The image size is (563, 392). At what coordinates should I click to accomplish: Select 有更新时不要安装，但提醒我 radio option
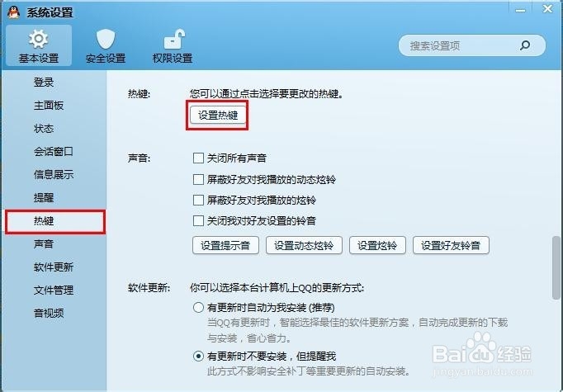point(198,357)
